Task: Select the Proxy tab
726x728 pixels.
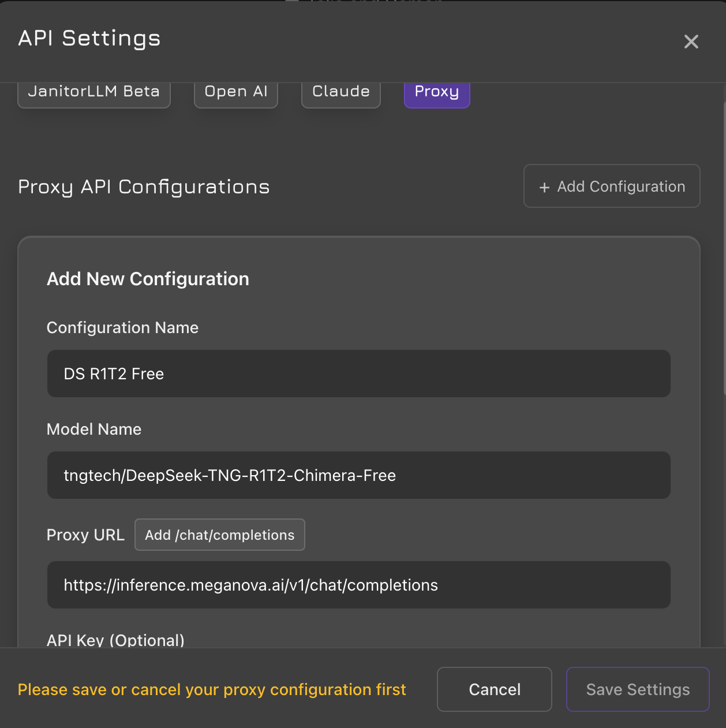Action: (437, 92)
